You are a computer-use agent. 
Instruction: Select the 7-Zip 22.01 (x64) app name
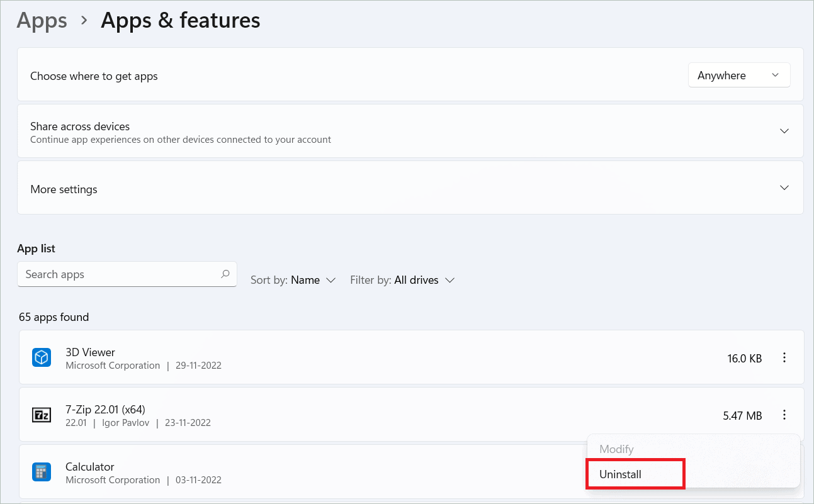tap(105, 410)
